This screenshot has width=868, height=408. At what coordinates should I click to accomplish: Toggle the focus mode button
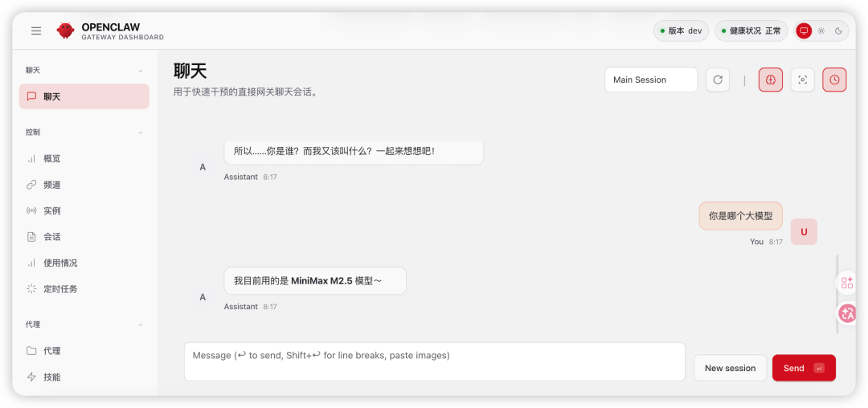(803, 80)
